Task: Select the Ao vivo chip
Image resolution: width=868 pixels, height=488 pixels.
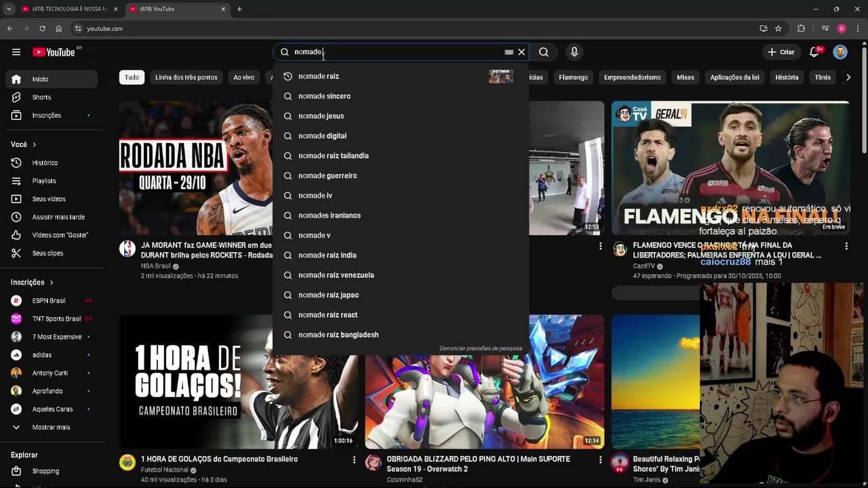Action: [x=244, y=77]
